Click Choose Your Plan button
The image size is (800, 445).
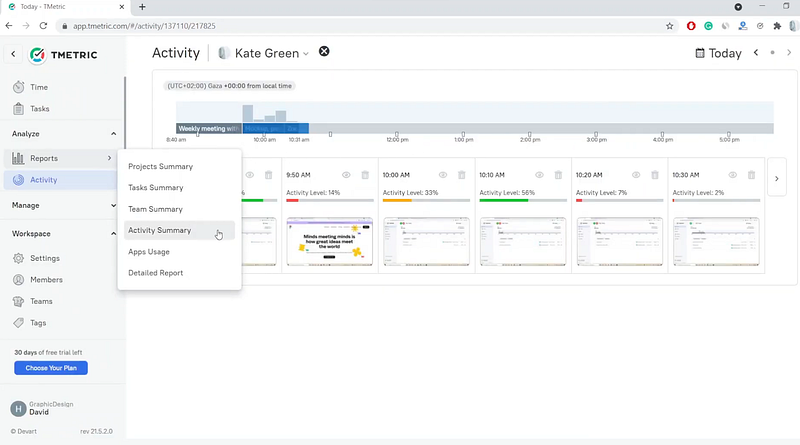click(51, 368)
